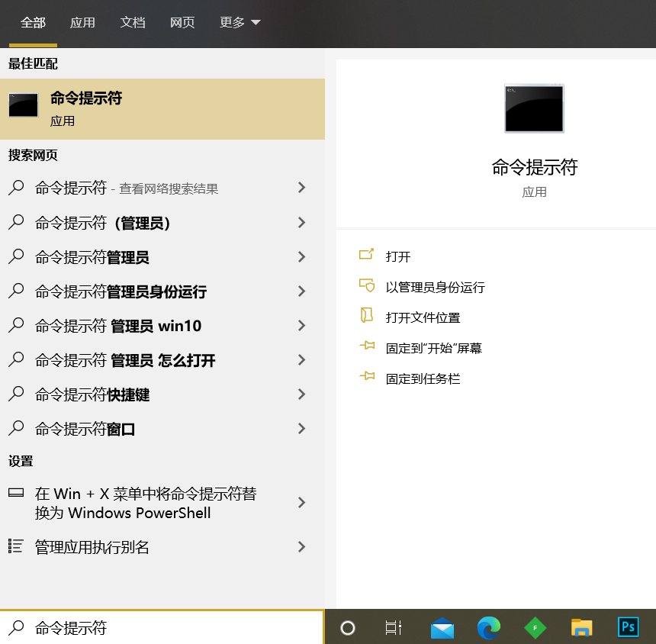Click the magnifier icon in the search box
This screenshot has height=644, width=656.
point(15,627)
